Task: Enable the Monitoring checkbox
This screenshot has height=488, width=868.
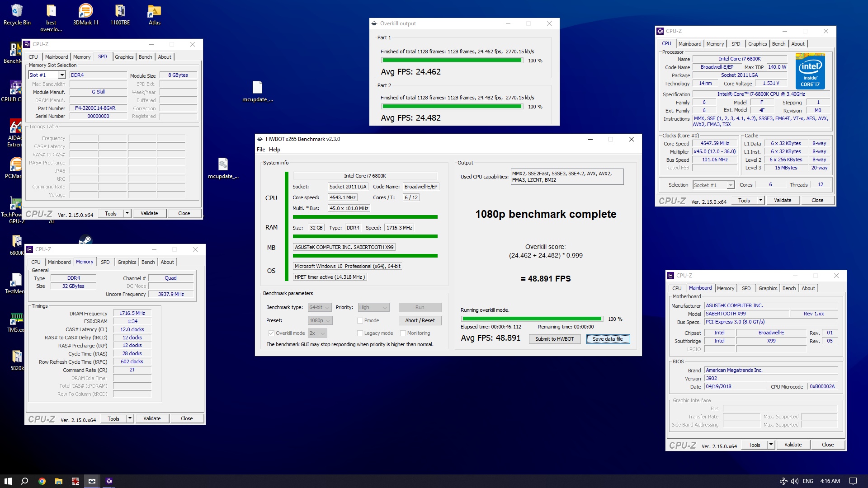Action: tap(403, 333)
